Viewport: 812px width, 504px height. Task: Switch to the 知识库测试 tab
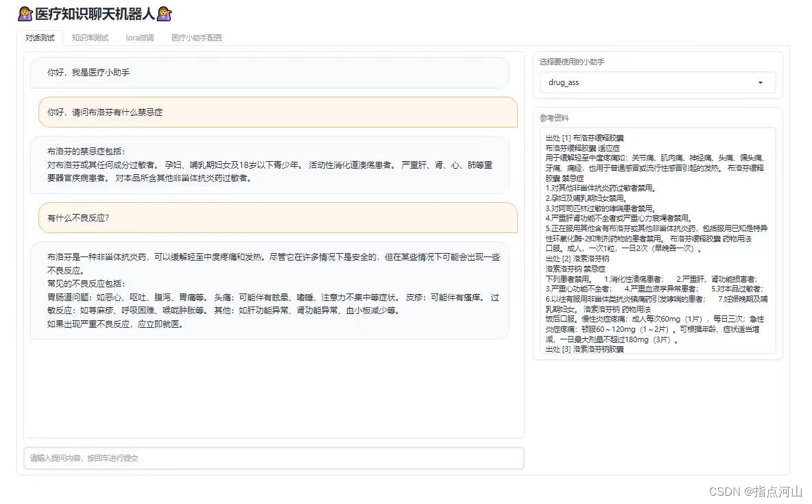coord(89,38)
